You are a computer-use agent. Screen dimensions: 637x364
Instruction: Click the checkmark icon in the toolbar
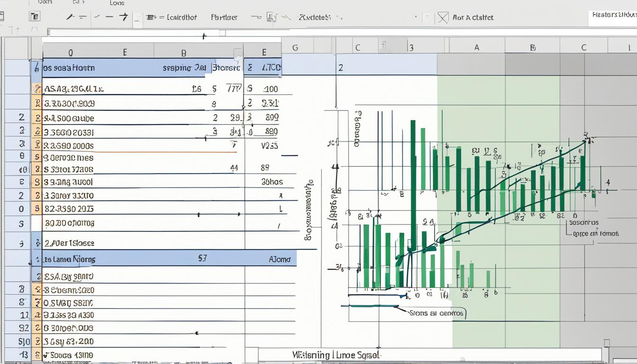(97, 17)
